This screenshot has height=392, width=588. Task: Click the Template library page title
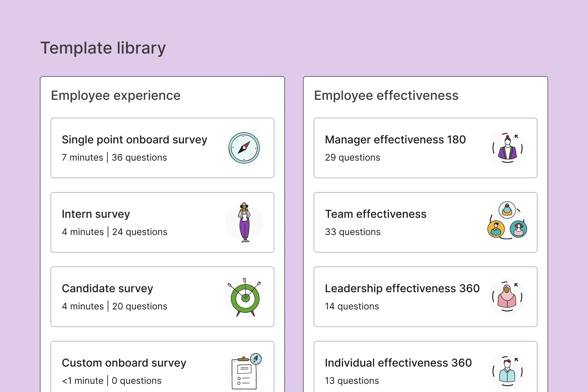click(103, 48)
